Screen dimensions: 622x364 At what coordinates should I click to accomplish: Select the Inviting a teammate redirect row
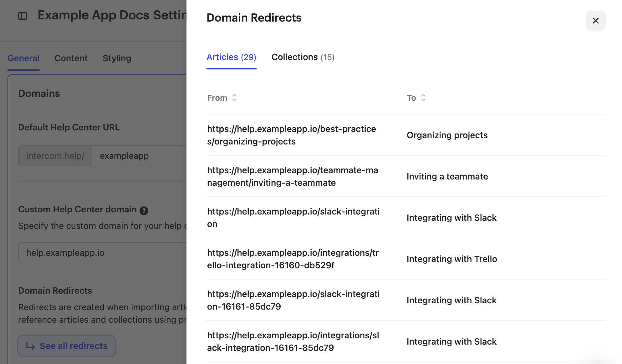coord(447,176)
